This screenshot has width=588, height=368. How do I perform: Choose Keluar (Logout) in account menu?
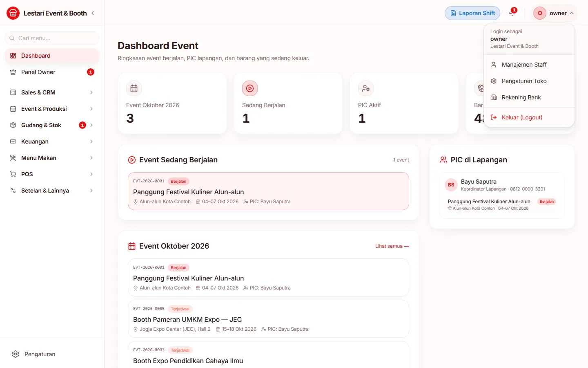click(529, 117)
